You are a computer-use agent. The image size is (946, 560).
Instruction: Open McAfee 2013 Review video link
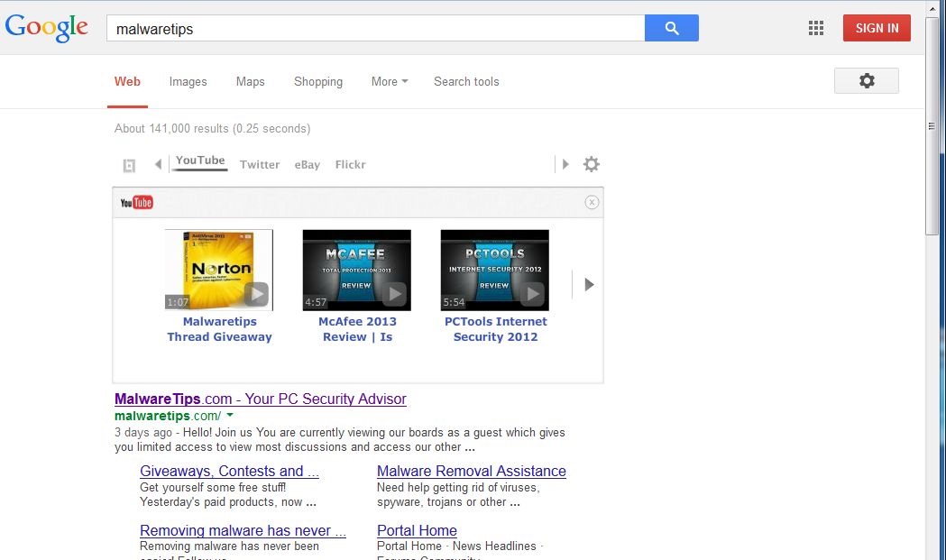coord(358,329)
